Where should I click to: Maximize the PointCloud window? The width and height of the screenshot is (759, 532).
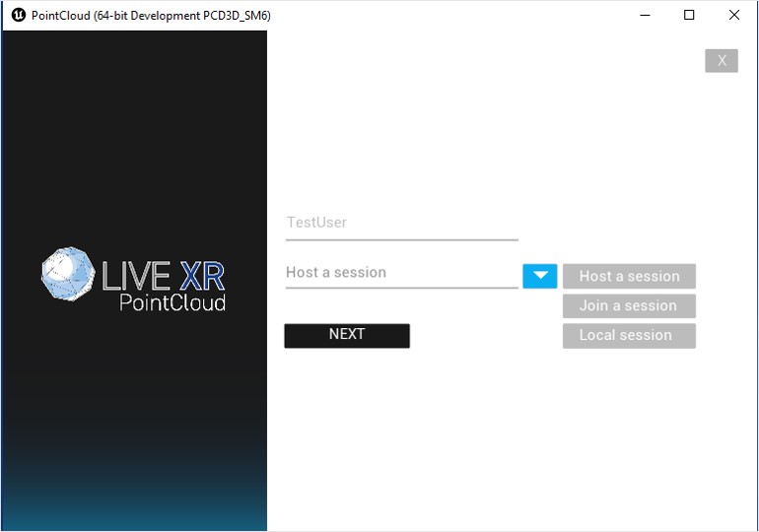point(689,15)
